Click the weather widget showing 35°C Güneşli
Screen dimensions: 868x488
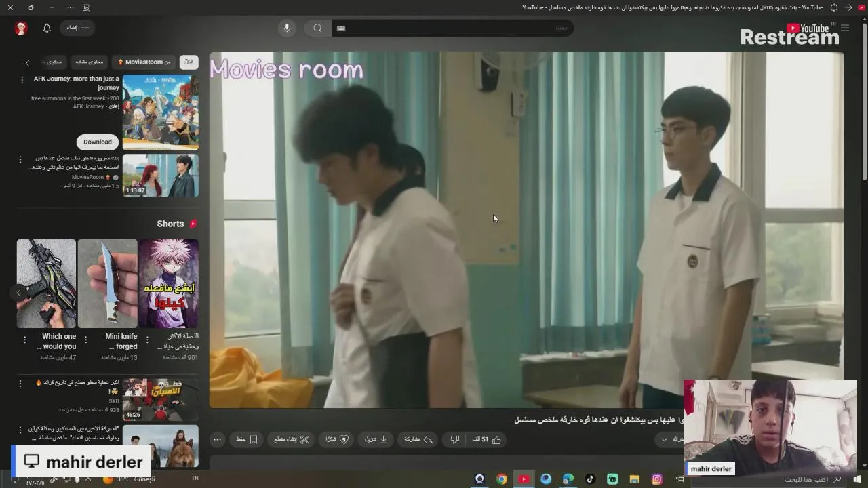pos(129,479)
